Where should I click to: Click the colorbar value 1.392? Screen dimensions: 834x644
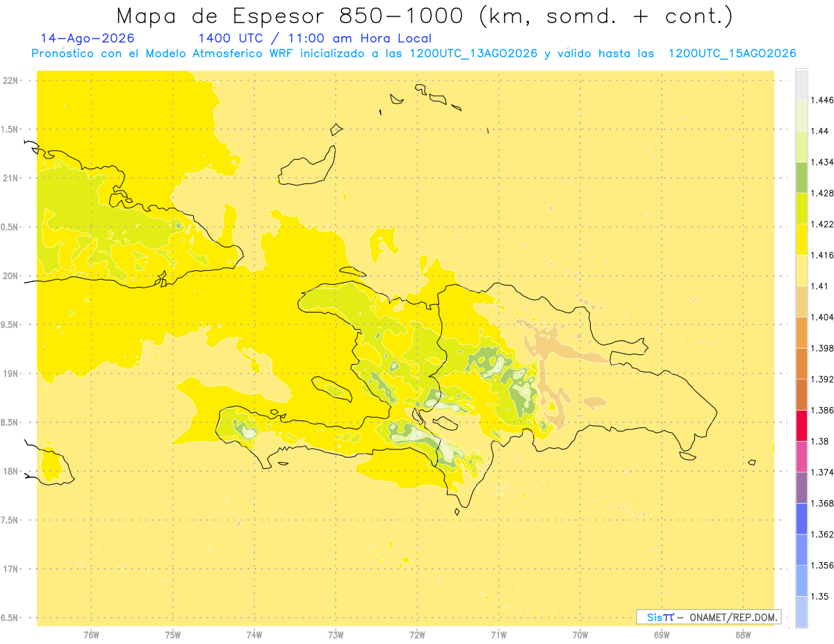point(823,379)
